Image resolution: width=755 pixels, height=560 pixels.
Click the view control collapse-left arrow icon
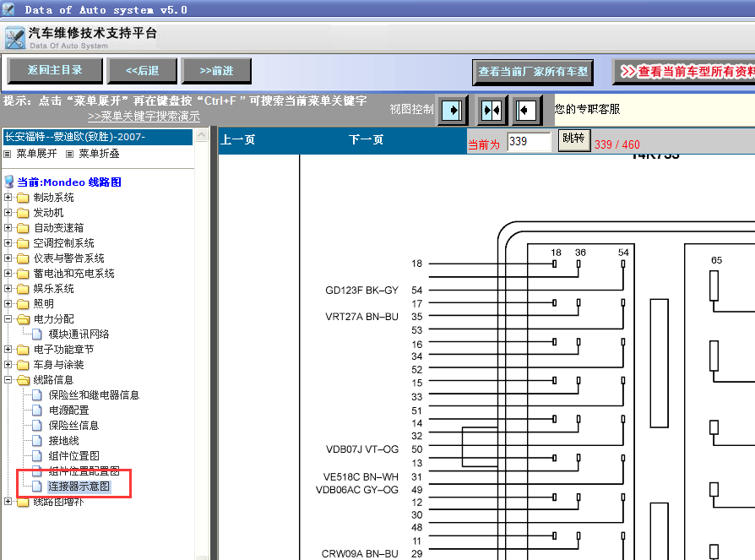526,111
